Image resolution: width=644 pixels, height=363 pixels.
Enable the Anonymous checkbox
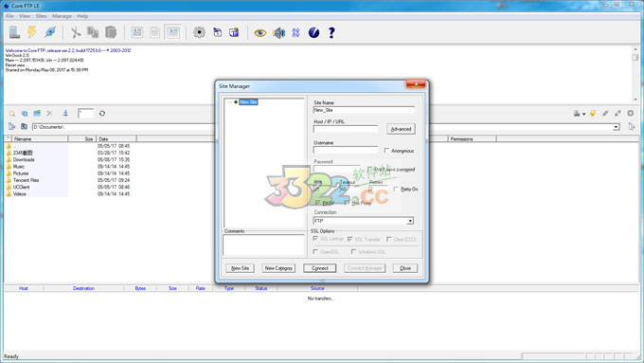[387, 151]
